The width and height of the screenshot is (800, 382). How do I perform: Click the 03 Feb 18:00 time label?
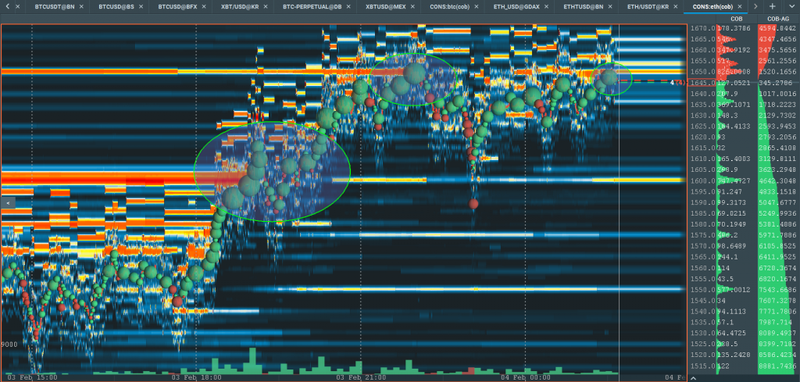[196, 378]
